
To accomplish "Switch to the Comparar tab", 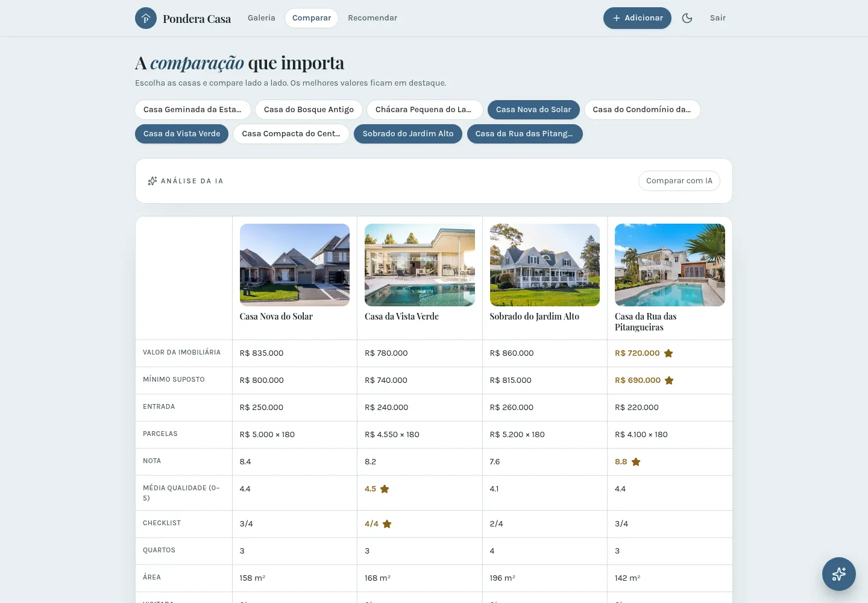I will [312, 18].
